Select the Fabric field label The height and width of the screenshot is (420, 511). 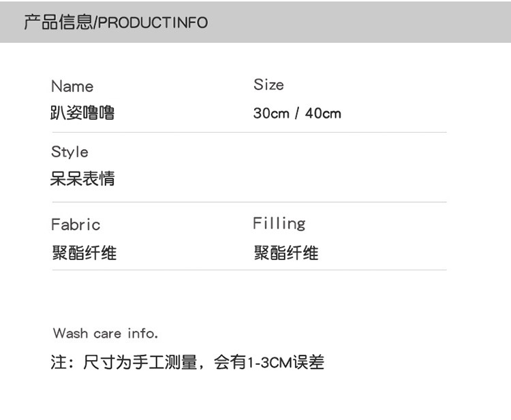click(76, 225)
